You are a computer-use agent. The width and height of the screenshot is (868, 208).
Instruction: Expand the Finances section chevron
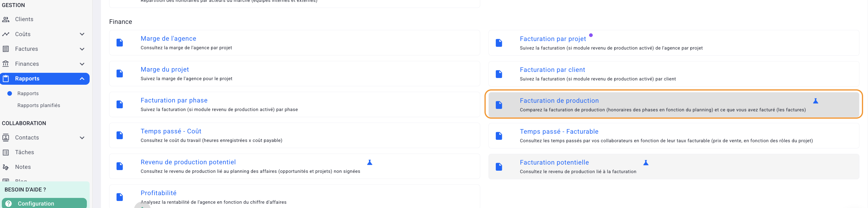[x=82, y=64]
